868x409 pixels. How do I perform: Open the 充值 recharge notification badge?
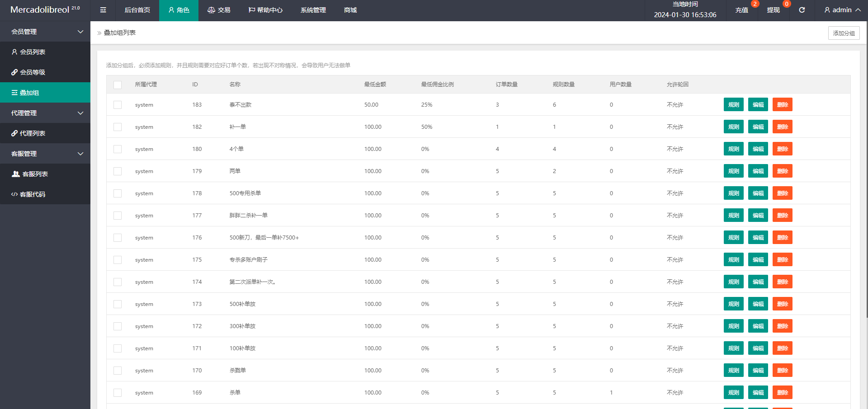[755, 4]
